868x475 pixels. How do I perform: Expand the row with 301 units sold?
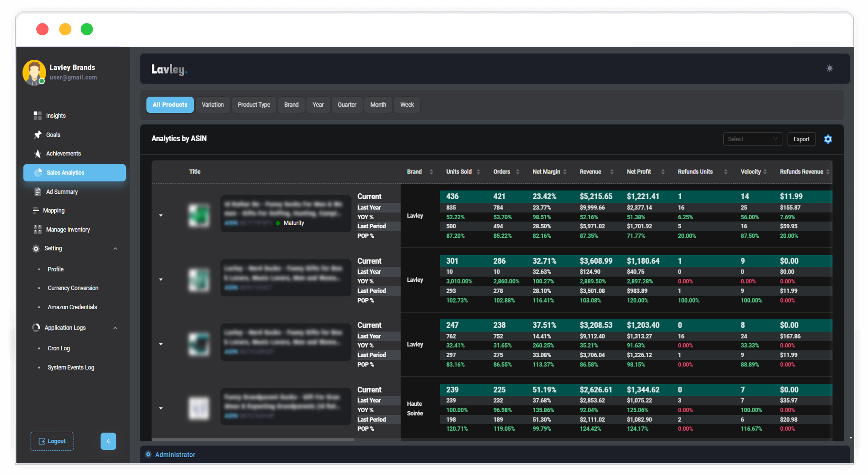pos(161,279)
